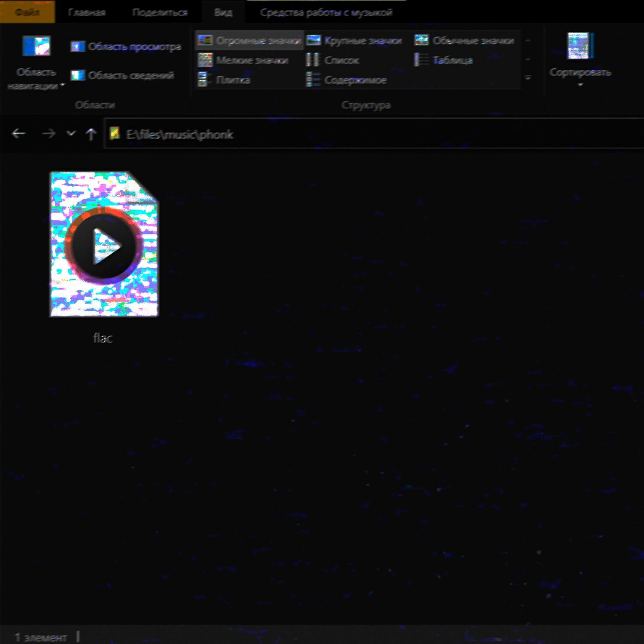
Task: Click the 1 элемент status text
Action: [41, 637]
